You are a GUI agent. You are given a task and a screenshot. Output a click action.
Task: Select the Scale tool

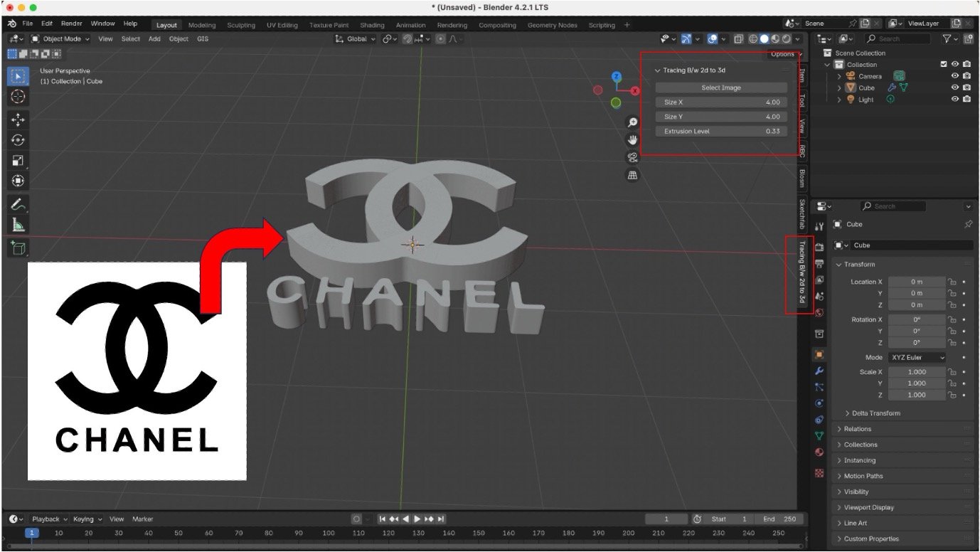[x=18, y=161]
